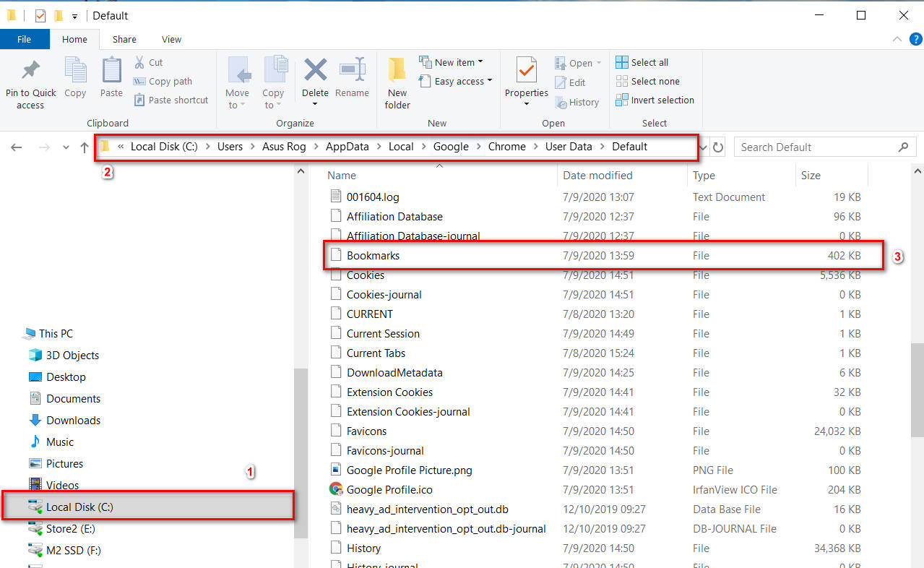The width and height of the screenshot is (924, 568).
Task: Select the Copy path icon
Action: click(x=163, y=81)
